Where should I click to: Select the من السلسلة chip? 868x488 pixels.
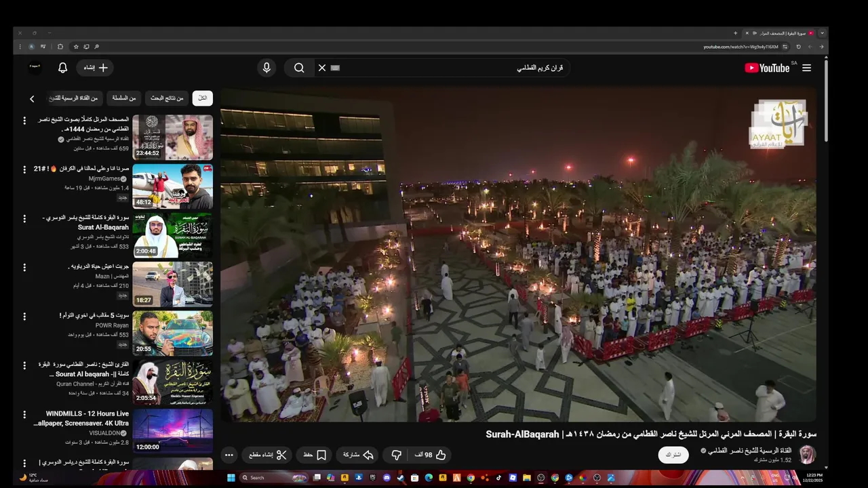pyautogui.click(x=124, y=98)
